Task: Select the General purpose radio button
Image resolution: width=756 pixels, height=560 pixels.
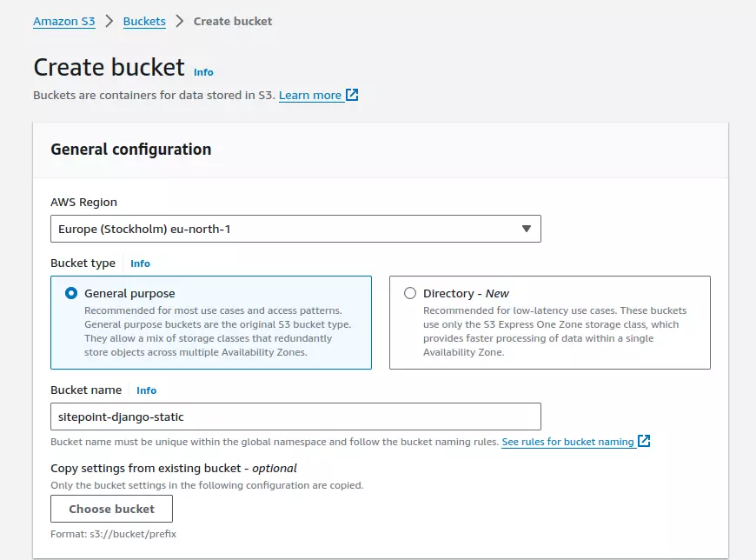Action: 71,293
